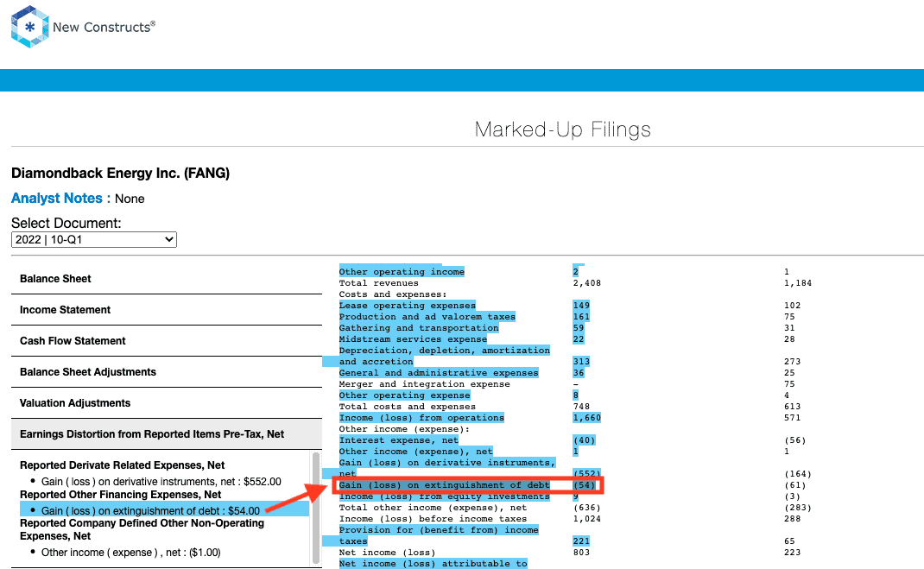Click the Diamondback Energy Inc. (FANG) heading
Screen dimensions: 924x569
[120, 174]
